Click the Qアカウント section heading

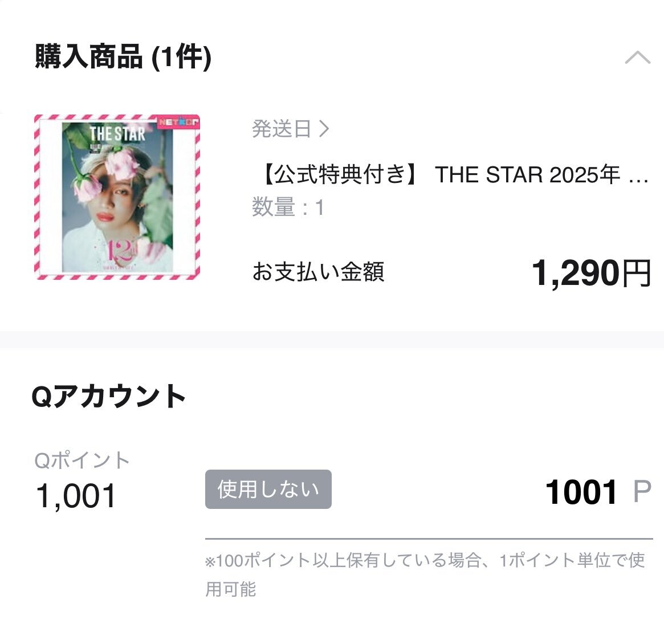click(109, 396)
